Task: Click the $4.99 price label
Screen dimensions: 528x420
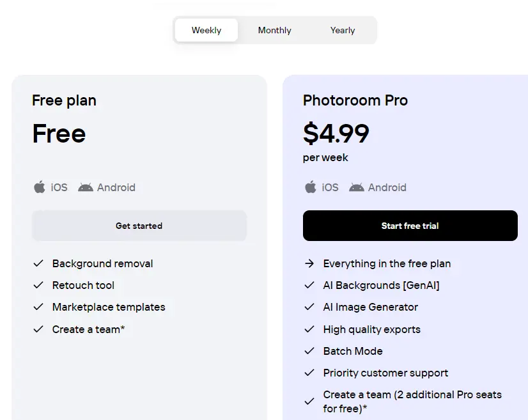Action: (336, 134)
